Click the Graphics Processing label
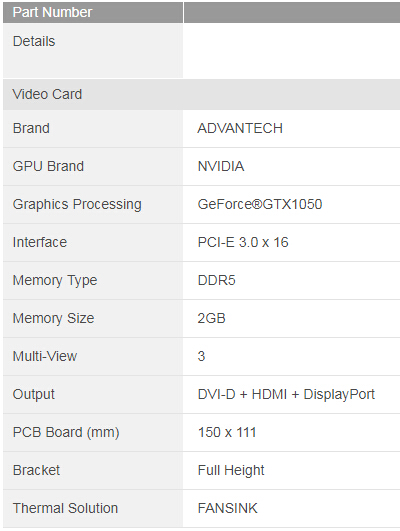 coord(77,205)
